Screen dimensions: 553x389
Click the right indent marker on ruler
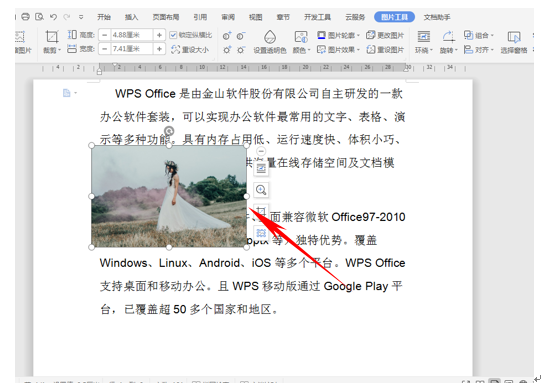[406, 69]
